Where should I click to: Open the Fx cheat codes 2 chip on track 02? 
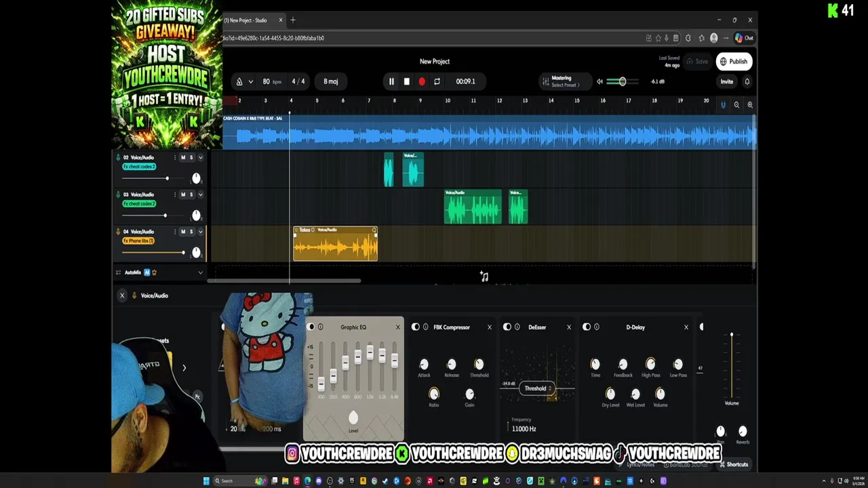pyautogui.click(x=139, y=167)
